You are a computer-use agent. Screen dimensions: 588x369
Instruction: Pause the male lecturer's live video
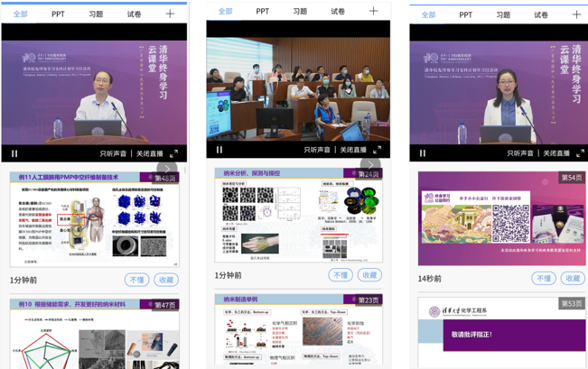click(14, 153)
